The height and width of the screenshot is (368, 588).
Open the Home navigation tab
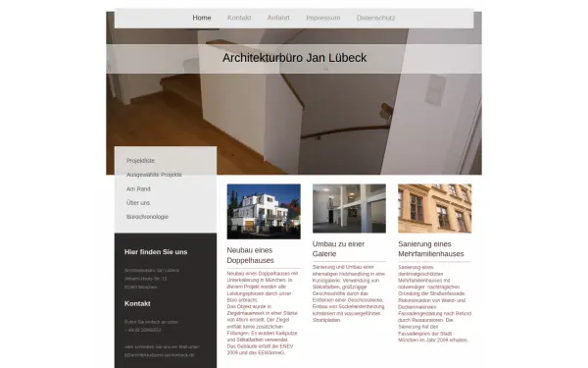[202, 18]
